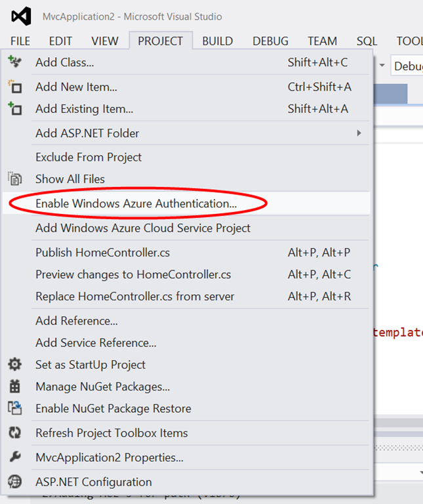The width and height of the screenshot is (423, 504).
Task: Choose Add Reference...
Action: click(x=186, y=321)
